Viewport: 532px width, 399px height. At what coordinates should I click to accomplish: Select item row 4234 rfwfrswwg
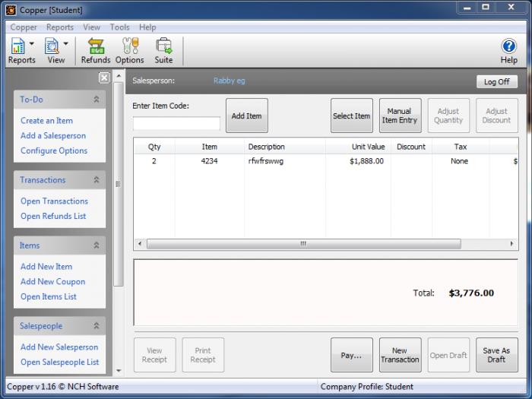(326, 161)
